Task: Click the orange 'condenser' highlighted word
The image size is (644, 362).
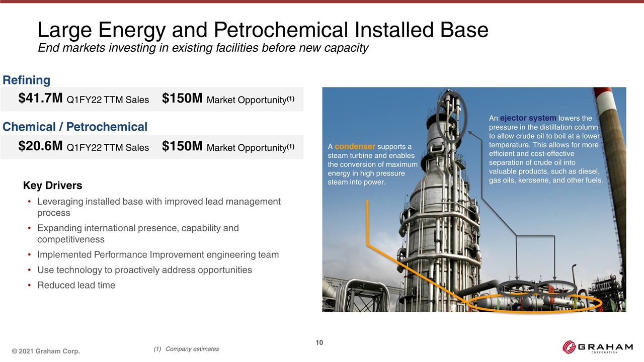Action: [355, 146]
